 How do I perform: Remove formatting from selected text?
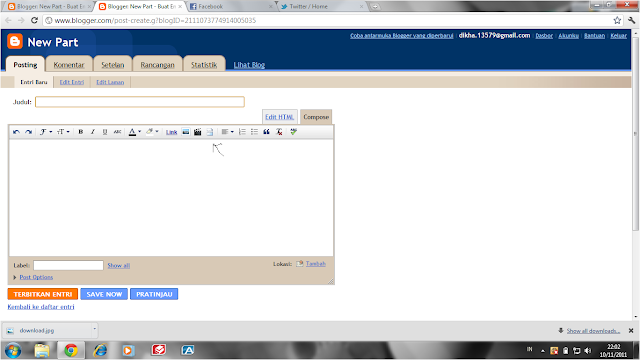coord(279,132)
